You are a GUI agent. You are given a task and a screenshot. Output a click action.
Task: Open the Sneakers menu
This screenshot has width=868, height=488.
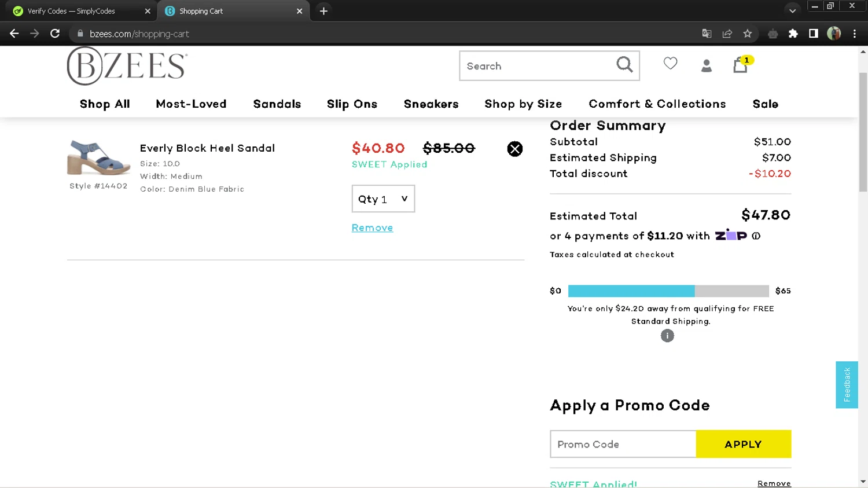[x=431, y=104]
